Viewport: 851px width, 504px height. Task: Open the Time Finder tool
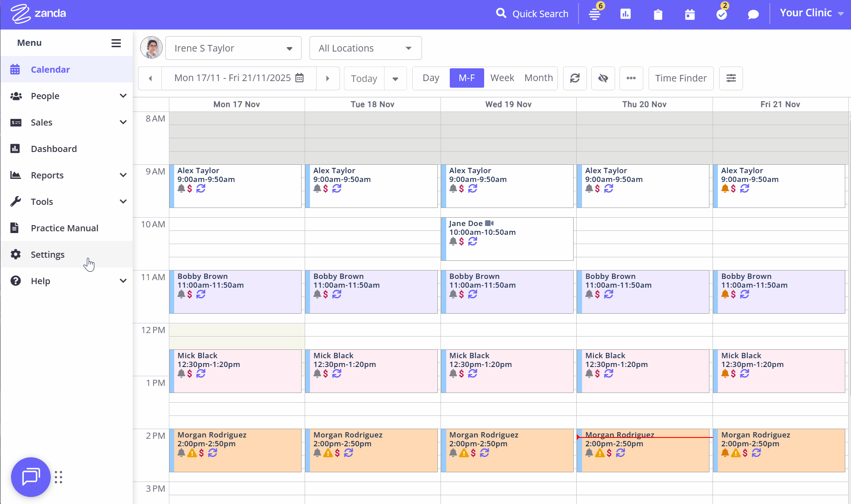coord(681,78)
